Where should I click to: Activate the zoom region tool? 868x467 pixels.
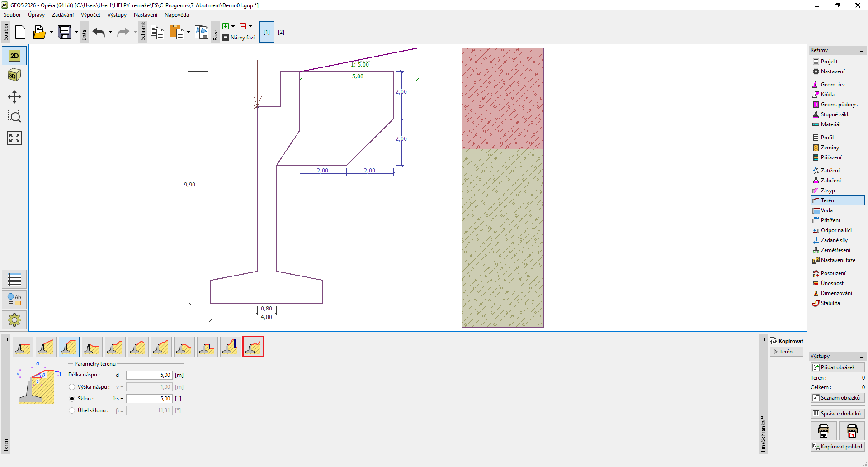[14, 117]
